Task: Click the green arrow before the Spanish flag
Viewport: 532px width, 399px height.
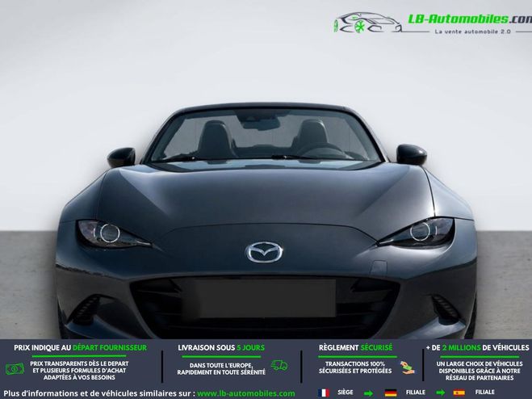Action: [x=440, y=393]
